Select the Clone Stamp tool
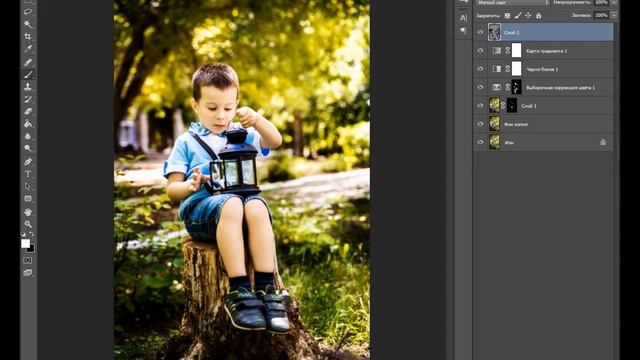The image size is (640, 360). [28, 87]
